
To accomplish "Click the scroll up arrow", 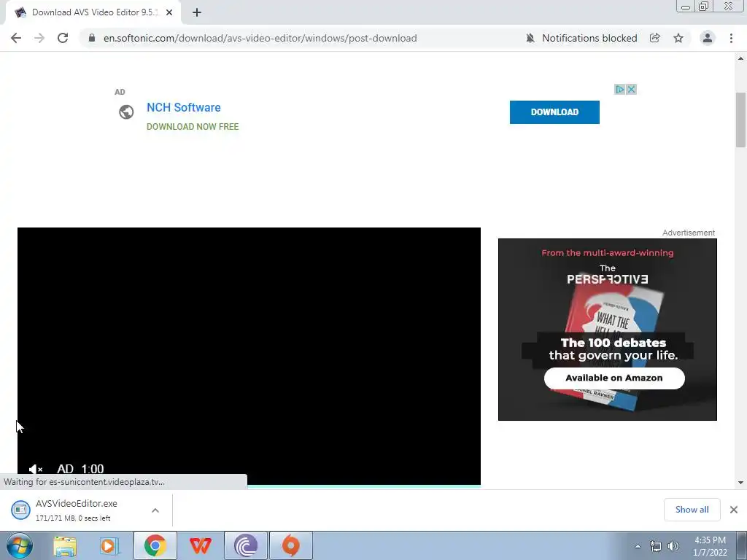I will coord(740,58).
